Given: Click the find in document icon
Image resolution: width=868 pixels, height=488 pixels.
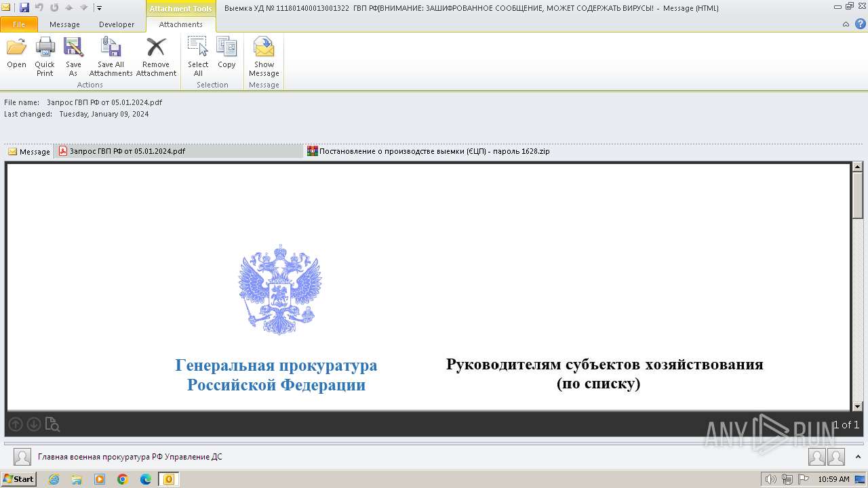Looking at the screenshot, I should pyautogui.click(x=52, y=424).
